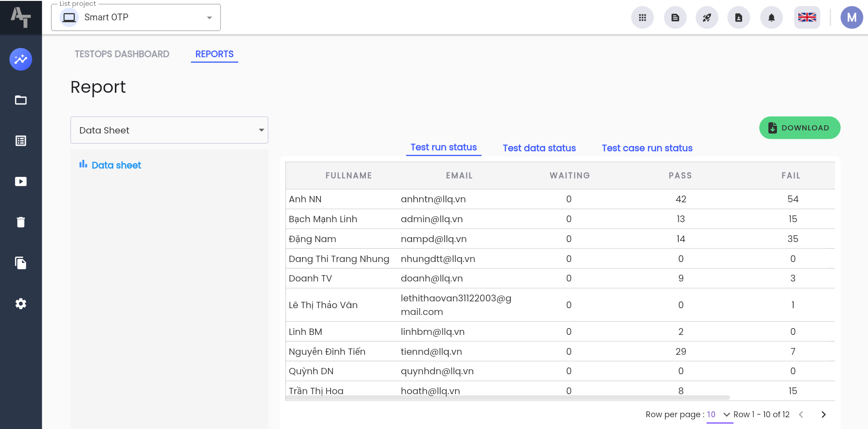868x429 pixels.
Task: Open the dashboard analytics sidebar icon
Action: pyautogui.click(x=21, y=59)
